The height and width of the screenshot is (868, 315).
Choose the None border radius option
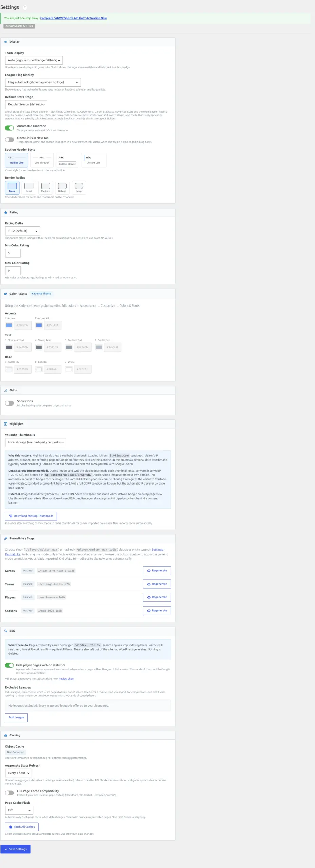[12, 187]
